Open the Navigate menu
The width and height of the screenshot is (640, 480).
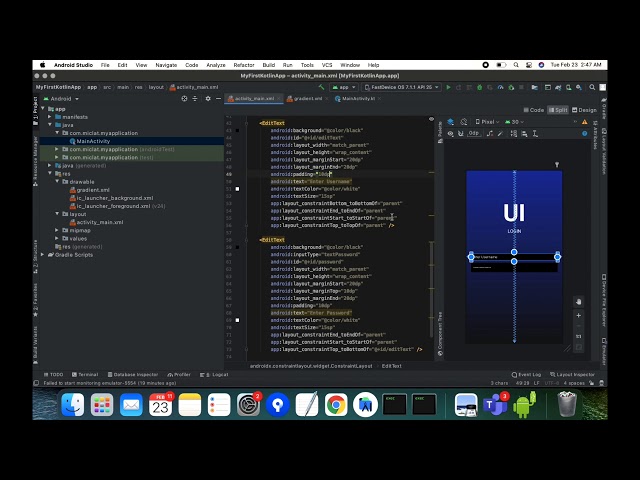point(166,65)
